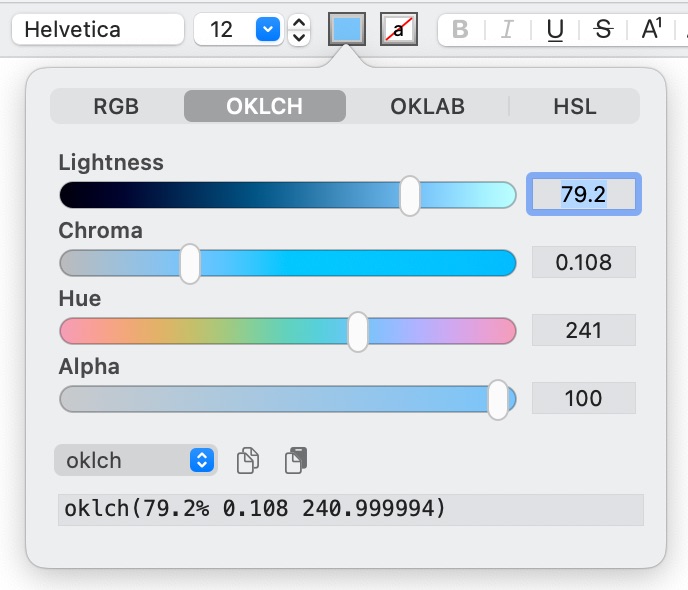This screenshot has height=590, width=688.
Task: Click the Alpha value field 100
Action: click(x=584, y=398)
